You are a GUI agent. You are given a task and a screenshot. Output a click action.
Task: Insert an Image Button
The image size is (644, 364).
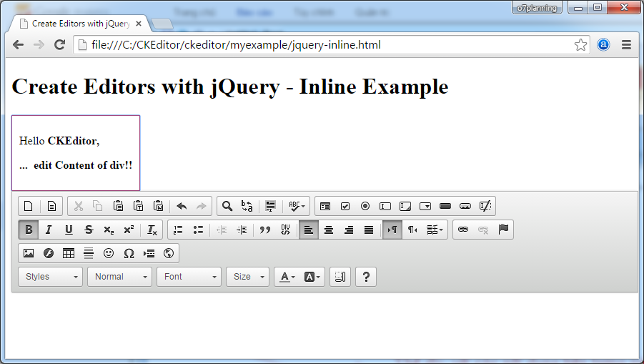pyautogui.click(x=465, y=206)
